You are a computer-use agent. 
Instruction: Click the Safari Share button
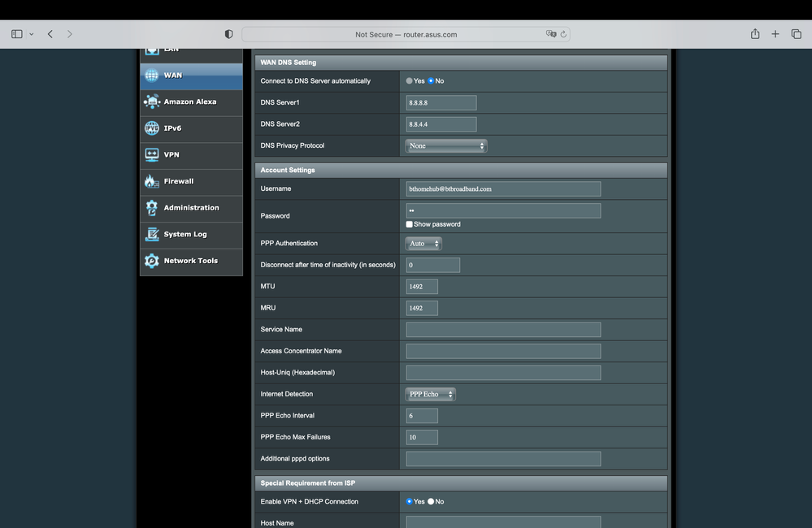tap(755, 34)
